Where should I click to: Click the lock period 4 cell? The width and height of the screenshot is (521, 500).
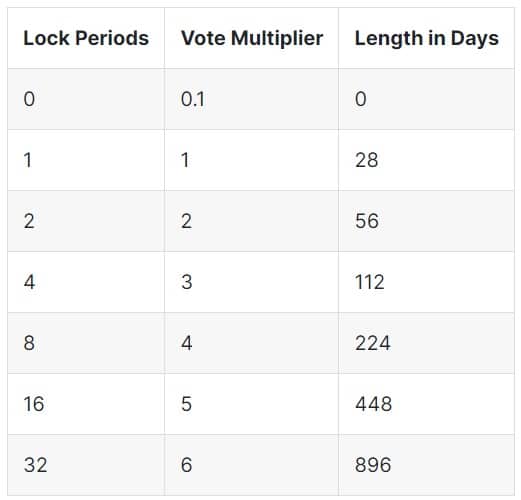pyautogui.click(x=86, y=282)
